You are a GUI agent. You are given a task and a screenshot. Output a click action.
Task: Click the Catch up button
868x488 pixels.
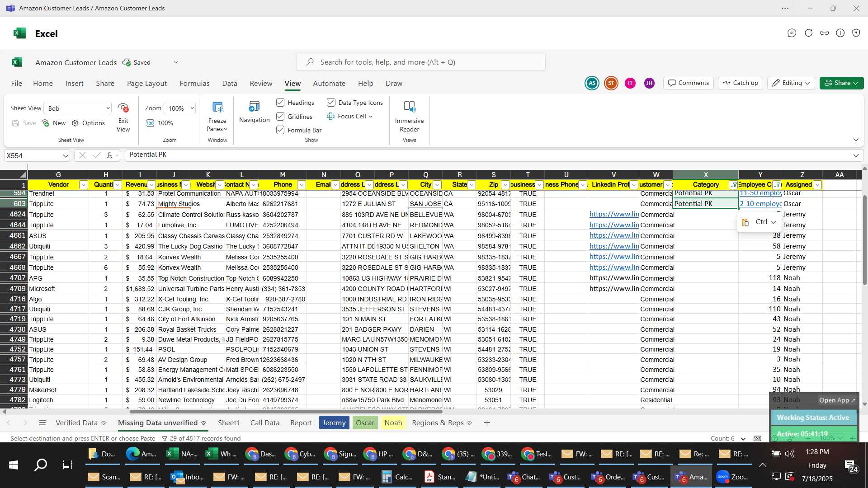[740, 83]
